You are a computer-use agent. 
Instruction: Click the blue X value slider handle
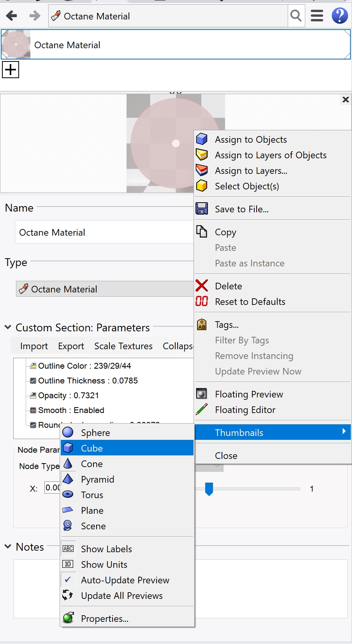pyautogui.click(x=209, y=489)
